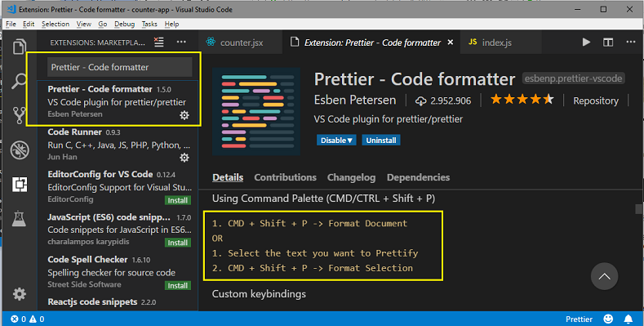Click the notifications bell in status bar
This screenshot has height=326, width=644.
click(628, 319)
